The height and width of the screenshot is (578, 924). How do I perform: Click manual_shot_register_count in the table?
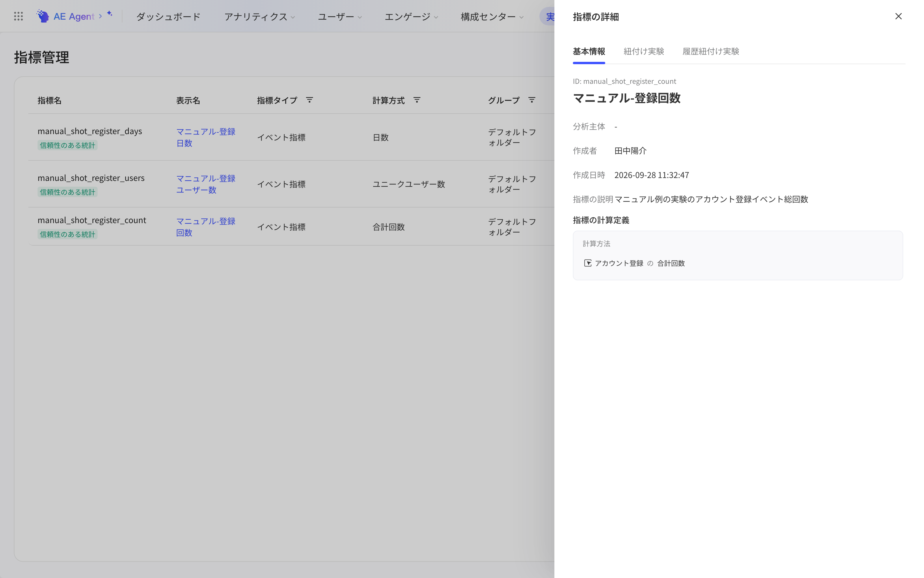[x=92, y=220]
